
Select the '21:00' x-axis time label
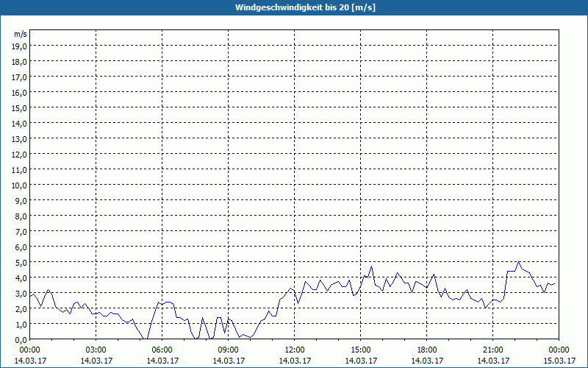point(492,350)
